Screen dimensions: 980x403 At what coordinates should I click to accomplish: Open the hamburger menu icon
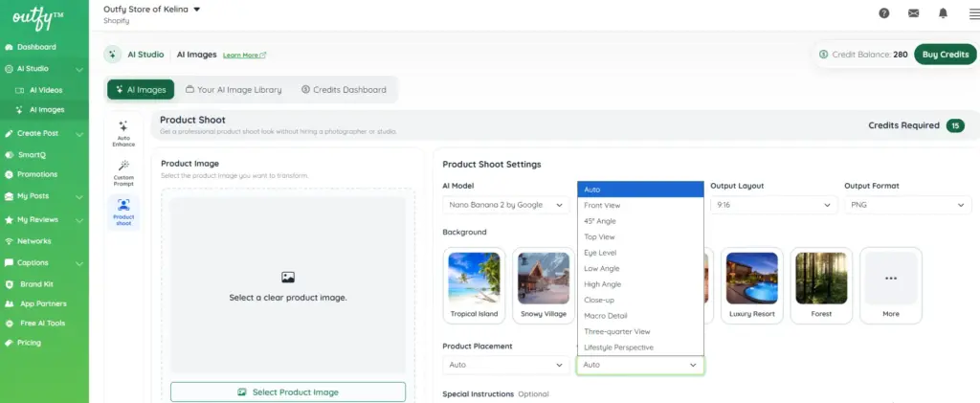973,13
